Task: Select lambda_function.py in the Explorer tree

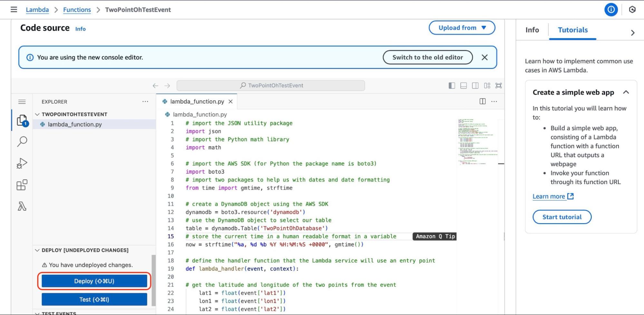Action: click(x=94, y=124)
